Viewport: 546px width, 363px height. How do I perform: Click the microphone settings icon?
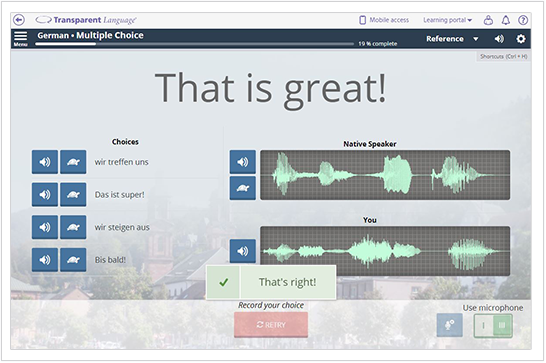click(x=450, y=325)
